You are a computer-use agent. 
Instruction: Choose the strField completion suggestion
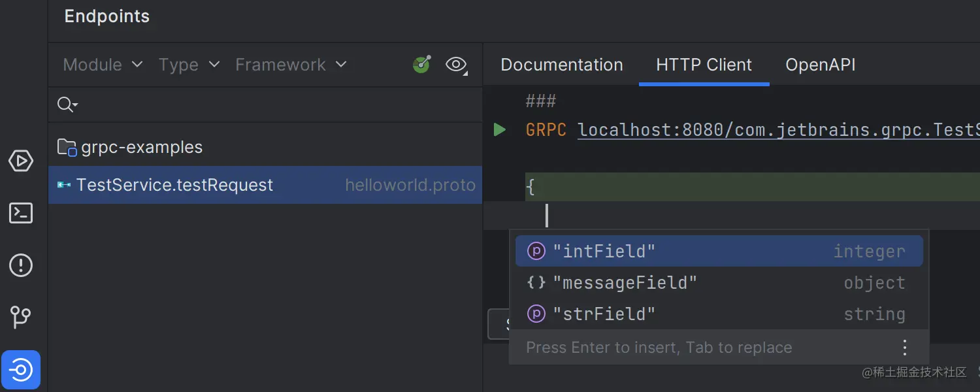pyautogui.click(x=604, y=314)
